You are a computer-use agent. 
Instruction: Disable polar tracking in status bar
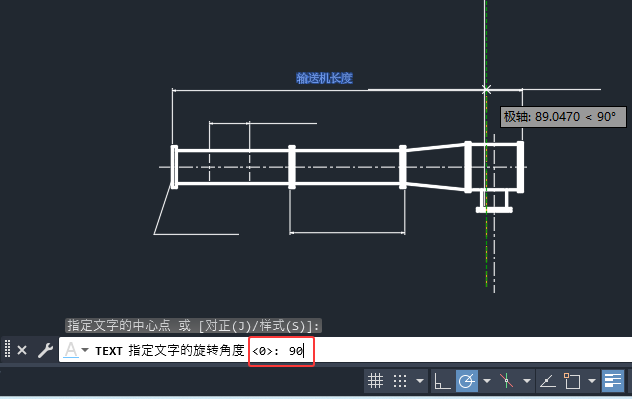click(x=467, y=380)
